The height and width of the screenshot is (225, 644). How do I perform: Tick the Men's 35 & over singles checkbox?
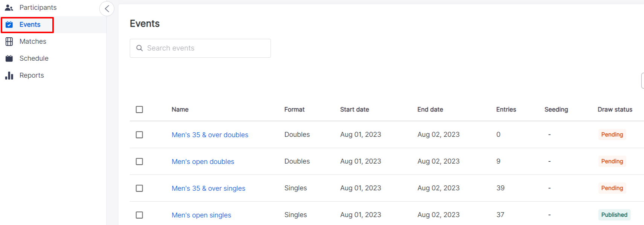point(139,188)
